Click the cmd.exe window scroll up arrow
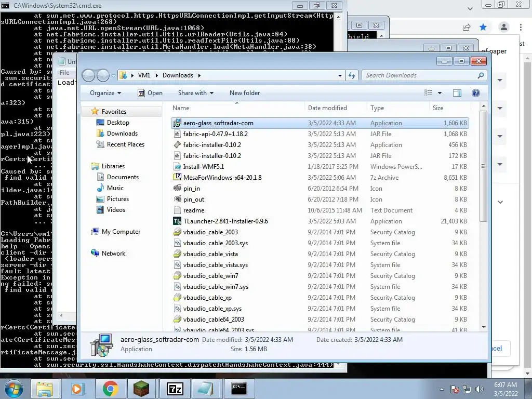Viewport: 532px width, 399px height. tap(338, 16)
